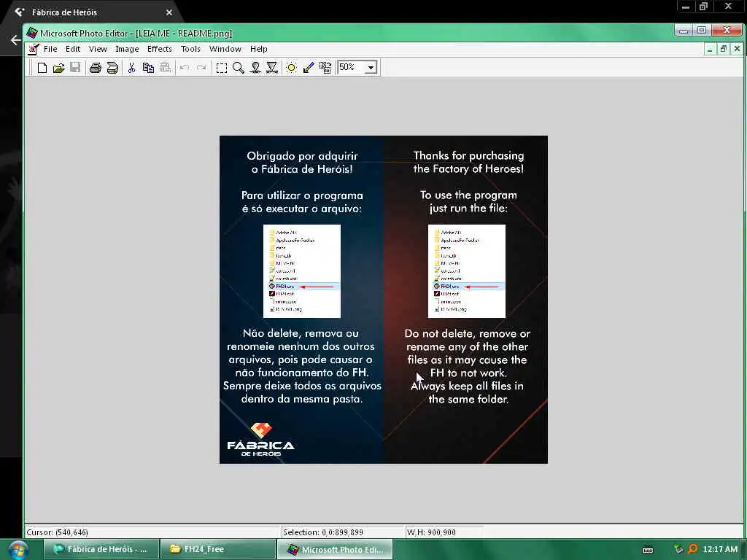The width and height of the screenshot is (747, 560).
Task: Open the Window menu
Action: pos(225,49)
